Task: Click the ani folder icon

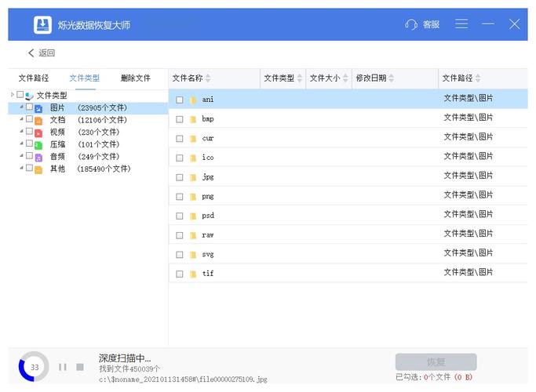Action: tap(193, 100)
